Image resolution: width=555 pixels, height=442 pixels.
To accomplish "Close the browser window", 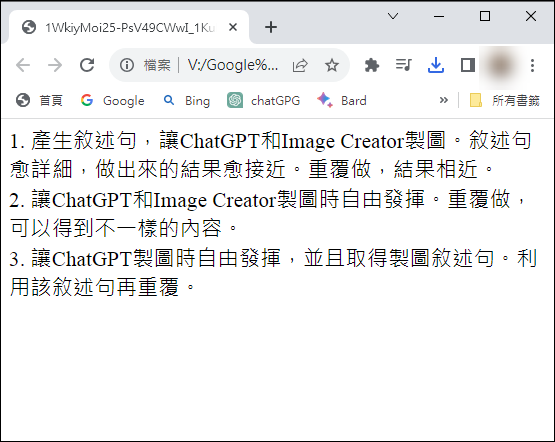I will [531, 16].
